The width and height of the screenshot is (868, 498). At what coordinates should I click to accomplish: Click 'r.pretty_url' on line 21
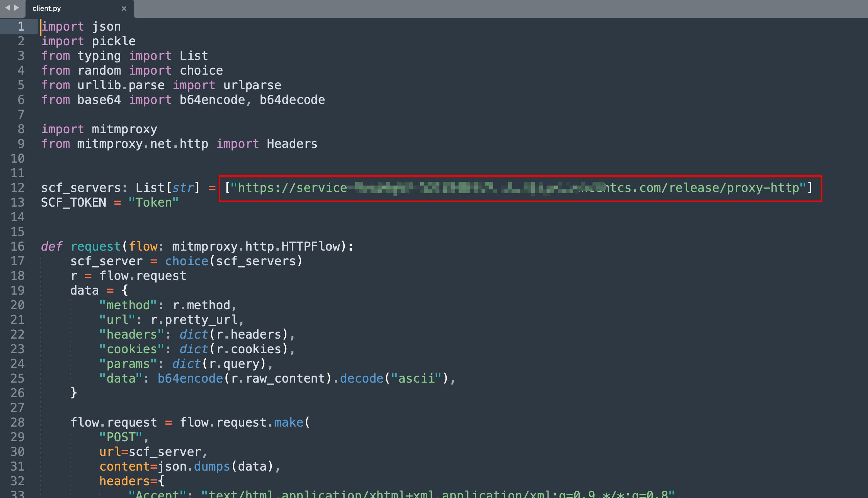click(194, 320)
